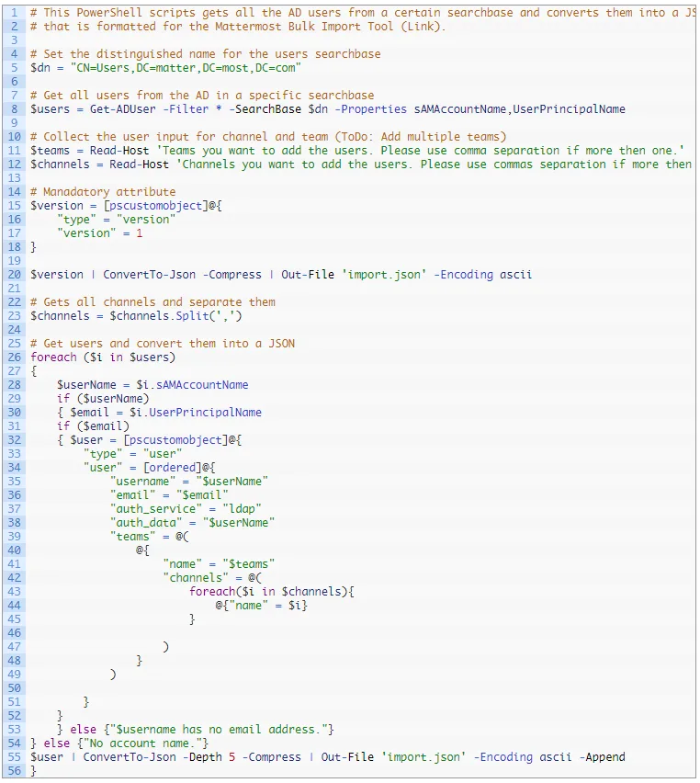Click the foreach keyword on line 26
Screen dimensions: 700x783
coord(53,357)
